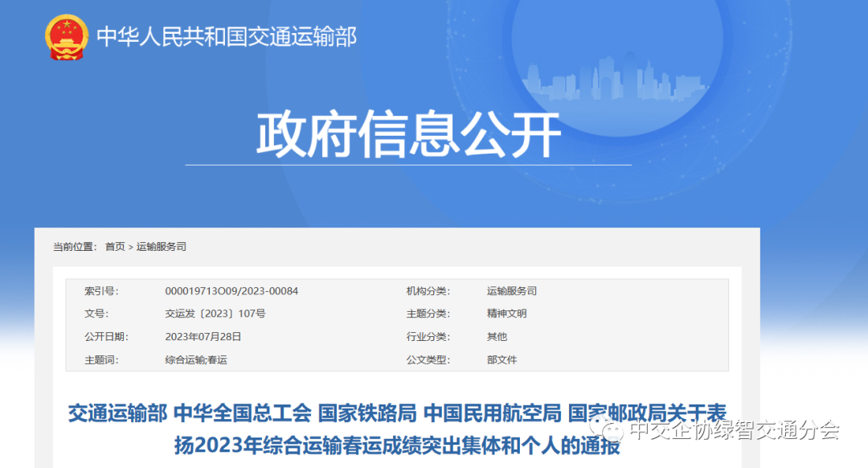Click the 主题分类 value 精神文明
This screenshot has width=868, height=468.
(x=506, y=314)
